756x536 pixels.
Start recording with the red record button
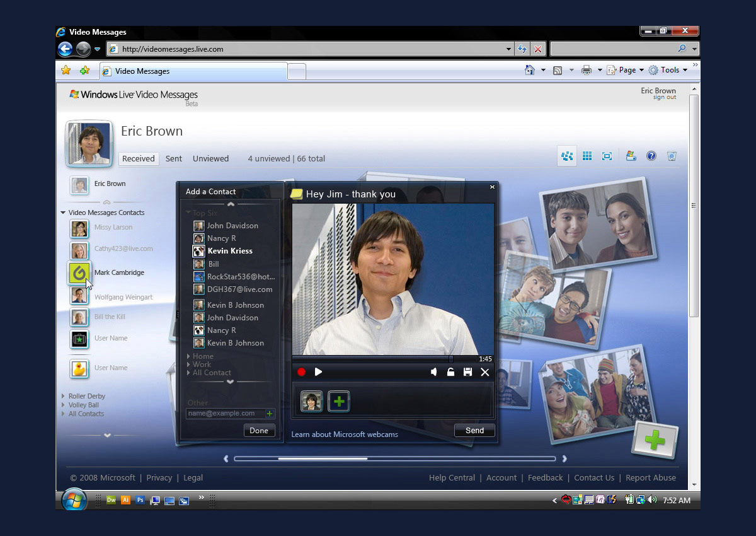301,372
